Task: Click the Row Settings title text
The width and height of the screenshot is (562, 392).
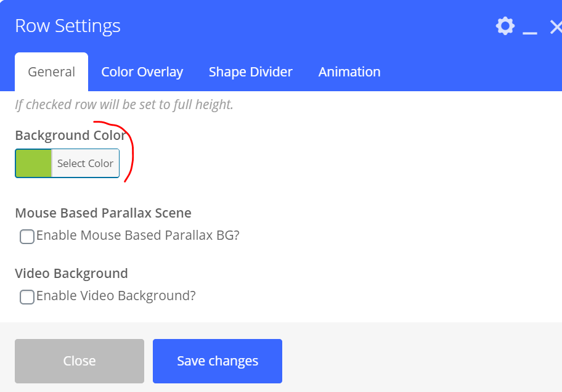Action: pyautogui.click(x=68, y=26)
